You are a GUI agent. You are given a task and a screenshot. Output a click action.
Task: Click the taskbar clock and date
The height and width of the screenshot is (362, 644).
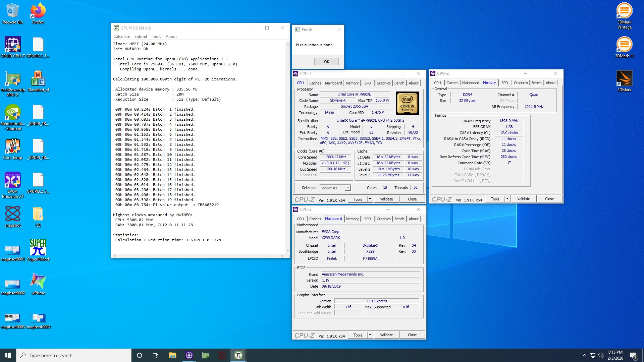[x=615, y=355]
